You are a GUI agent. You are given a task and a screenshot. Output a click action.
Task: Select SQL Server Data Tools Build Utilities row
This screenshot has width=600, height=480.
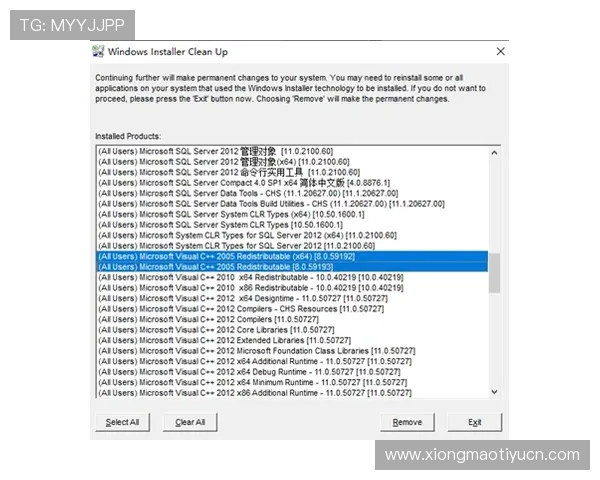(x=292, y=204)
